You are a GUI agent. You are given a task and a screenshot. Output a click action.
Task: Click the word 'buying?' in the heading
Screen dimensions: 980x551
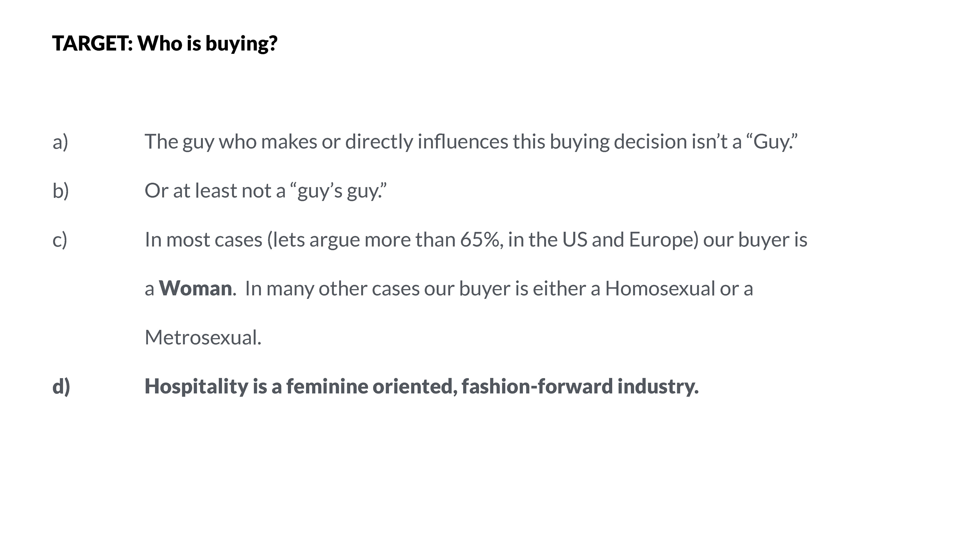coord(242,43)
